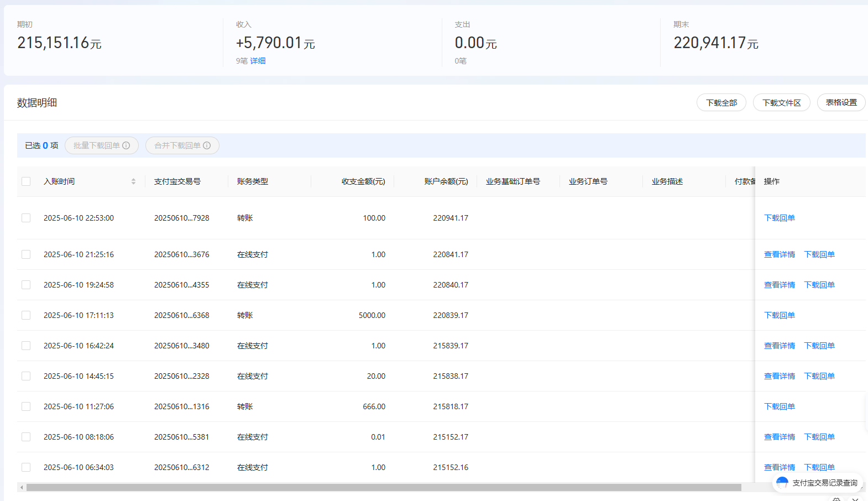Click the blue 支付宝交易记录查询 assistant icon
This screenshot has width=868, height=501.
782,483
